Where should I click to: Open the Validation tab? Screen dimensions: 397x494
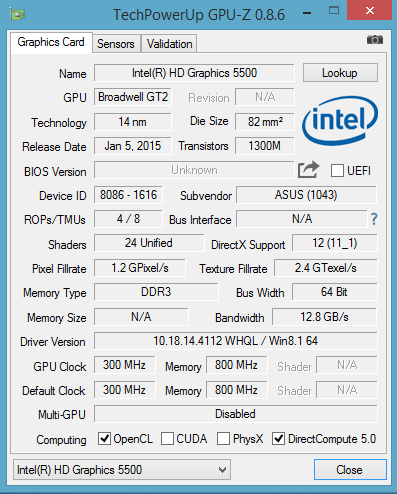point(169,44)
